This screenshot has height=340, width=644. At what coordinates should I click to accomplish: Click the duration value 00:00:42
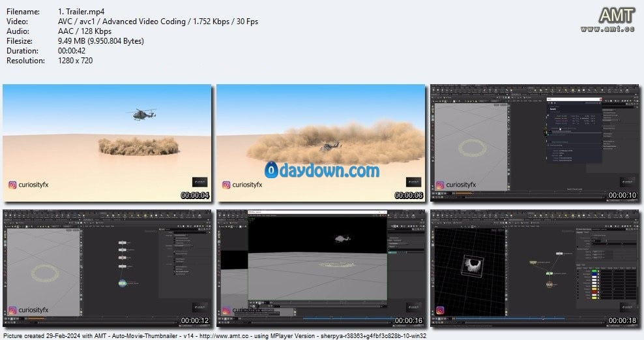pos(72,50)
